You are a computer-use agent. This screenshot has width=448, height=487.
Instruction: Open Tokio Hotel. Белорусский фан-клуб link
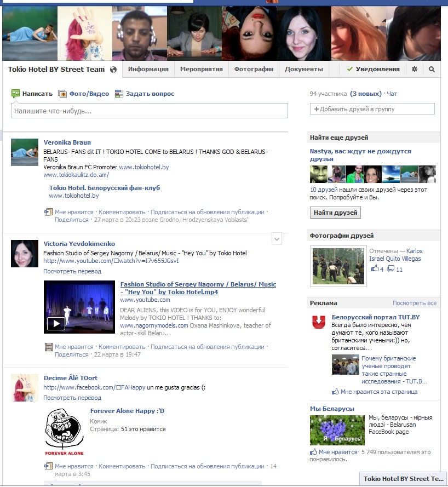pos(105,188)
